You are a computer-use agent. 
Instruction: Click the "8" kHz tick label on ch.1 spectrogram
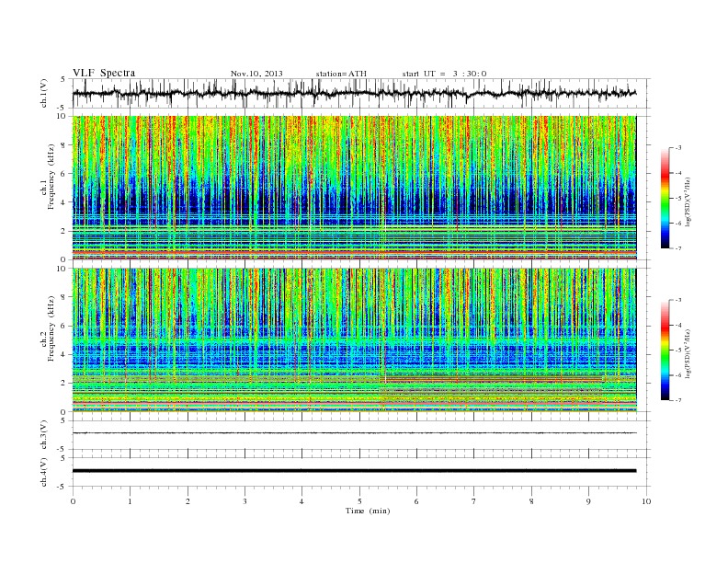coord(64,145)
